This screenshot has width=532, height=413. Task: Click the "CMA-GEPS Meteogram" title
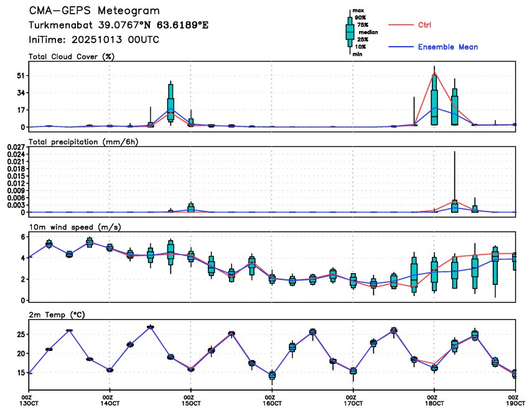click(94, 11)
